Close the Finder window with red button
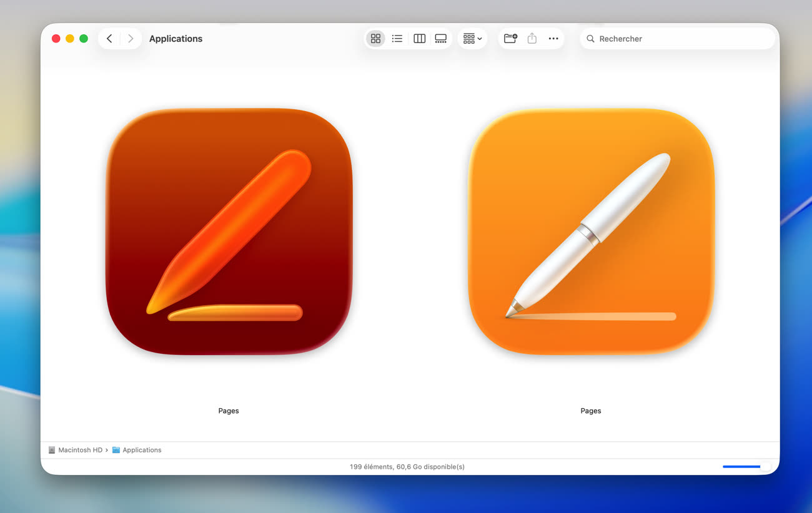The image size is (812, 513). click(x=56, y=39)
